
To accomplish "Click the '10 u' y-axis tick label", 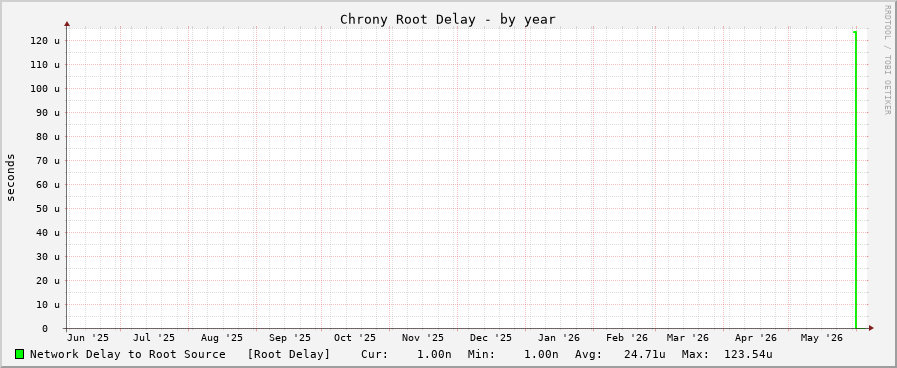I will tap(47, 305).
